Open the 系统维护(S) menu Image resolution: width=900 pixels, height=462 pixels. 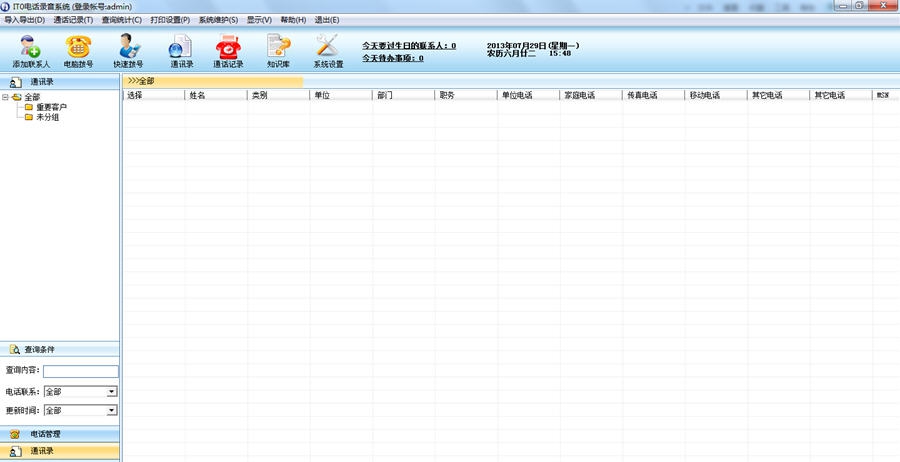(218, 20)
